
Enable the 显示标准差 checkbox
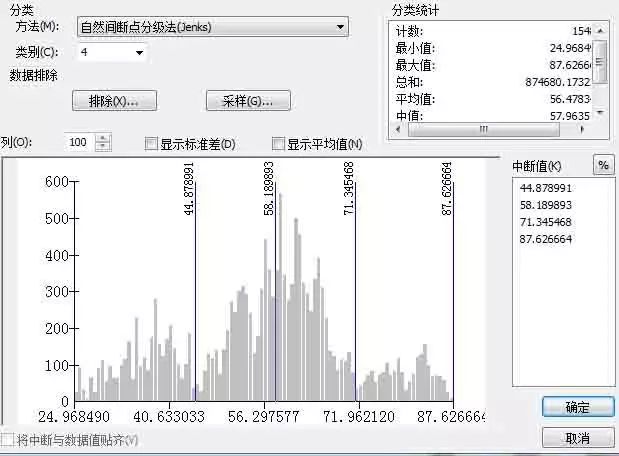[x=152, y=144]
